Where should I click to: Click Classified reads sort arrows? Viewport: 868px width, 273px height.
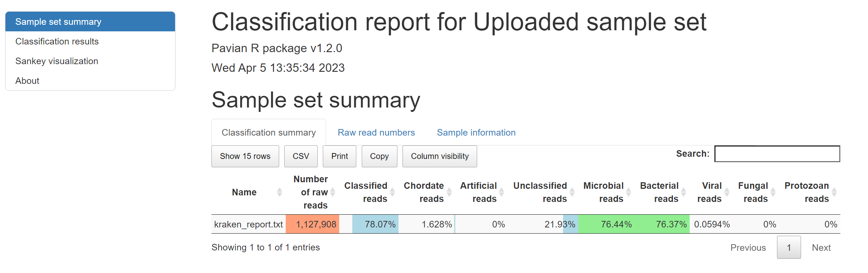[x=392, y=192]
